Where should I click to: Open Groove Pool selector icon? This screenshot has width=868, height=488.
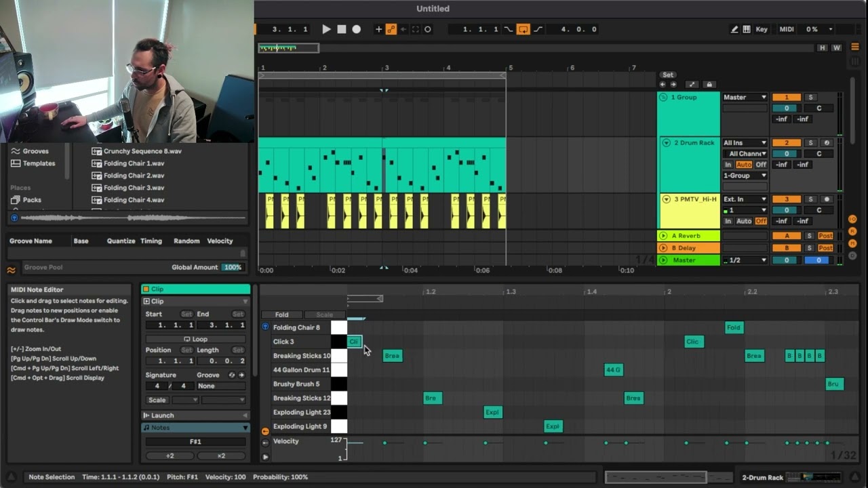(11, 270)
